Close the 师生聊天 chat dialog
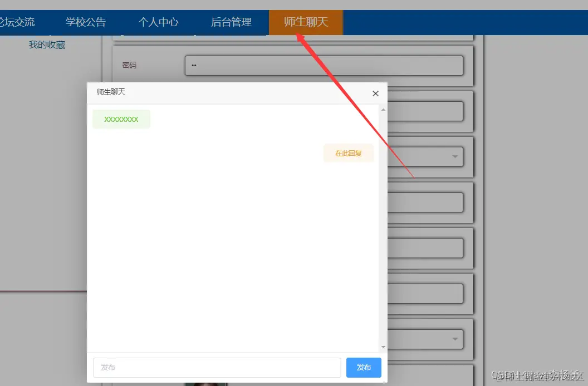The image size is (588, 386). [x=375, y=93]
